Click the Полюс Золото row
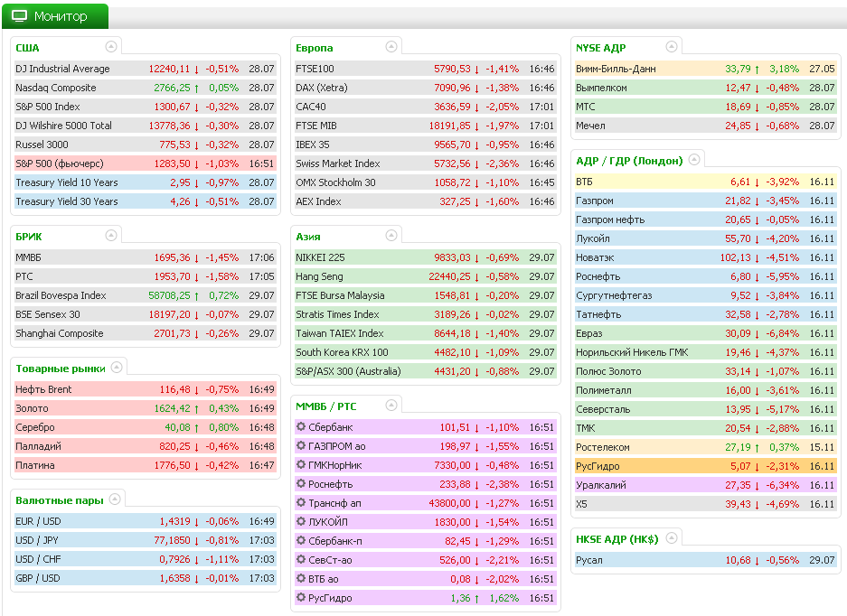The height and width of the screenshot is (616, 847). (705, 371)
